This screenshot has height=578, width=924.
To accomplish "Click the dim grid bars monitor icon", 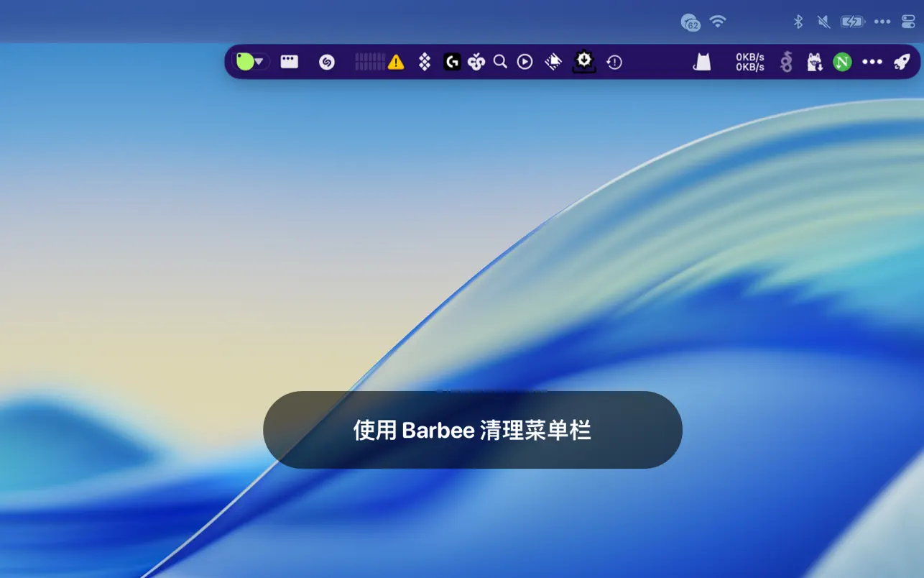I will [370, 62].
